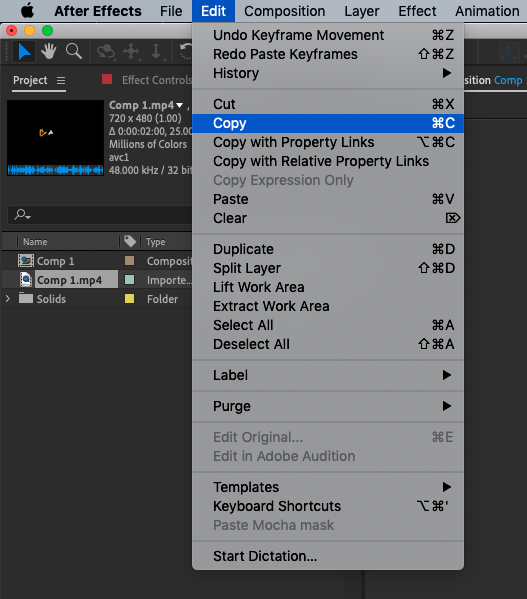Open the Composition menu
Screen dimensions: 527x599
point(285,11)
